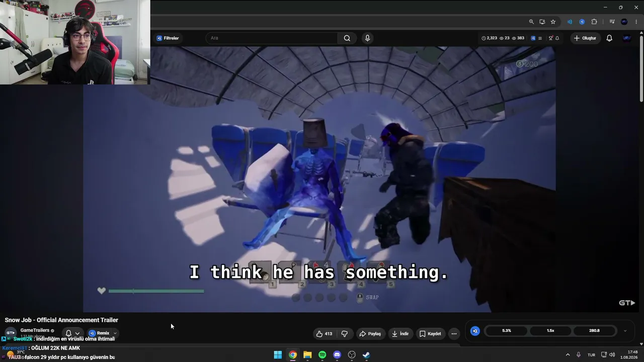Click the video title Snow Job - Official Announcement Trailer
This screenshot has width=644, height=362.
61,320
